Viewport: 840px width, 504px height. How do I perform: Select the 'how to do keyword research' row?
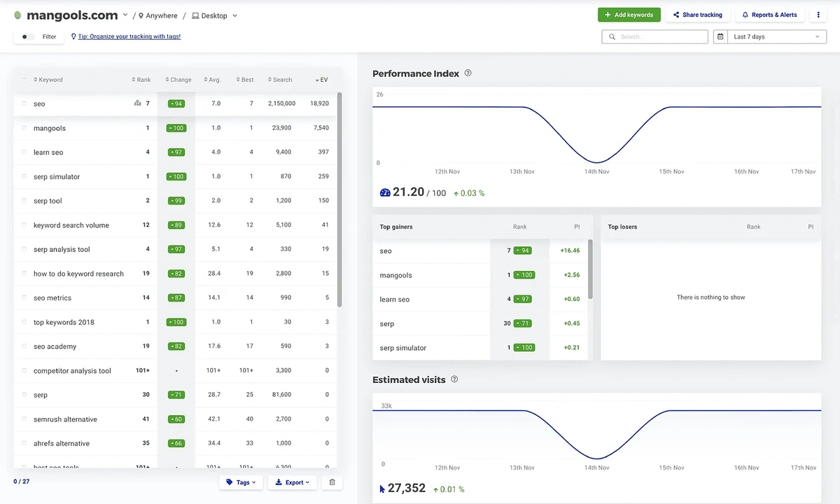click(175, 274)
